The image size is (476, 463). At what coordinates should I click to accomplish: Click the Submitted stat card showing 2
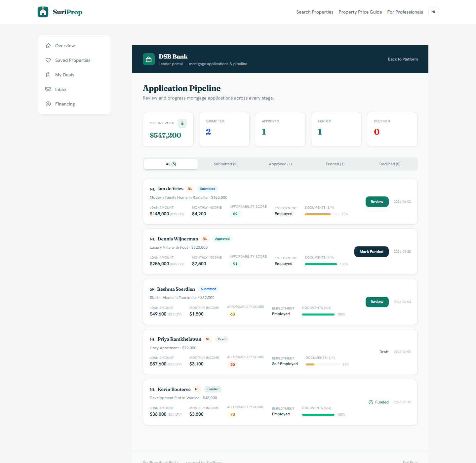point(224,129)
